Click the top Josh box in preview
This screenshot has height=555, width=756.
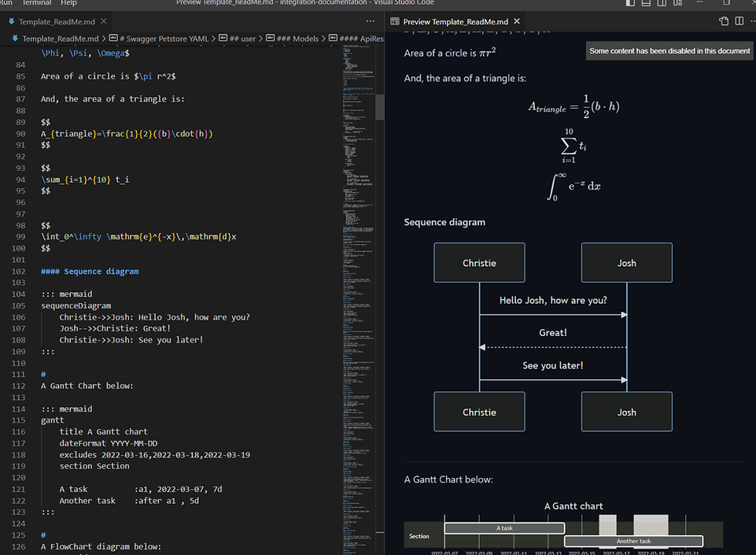(626, 263)
